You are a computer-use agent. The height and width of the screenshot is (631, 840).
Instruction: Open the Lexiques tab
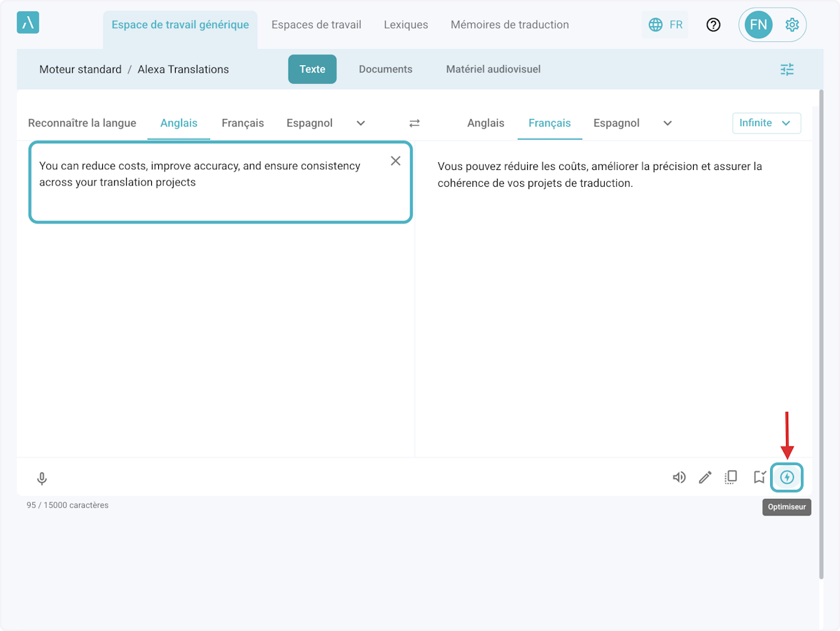point(406,24)
